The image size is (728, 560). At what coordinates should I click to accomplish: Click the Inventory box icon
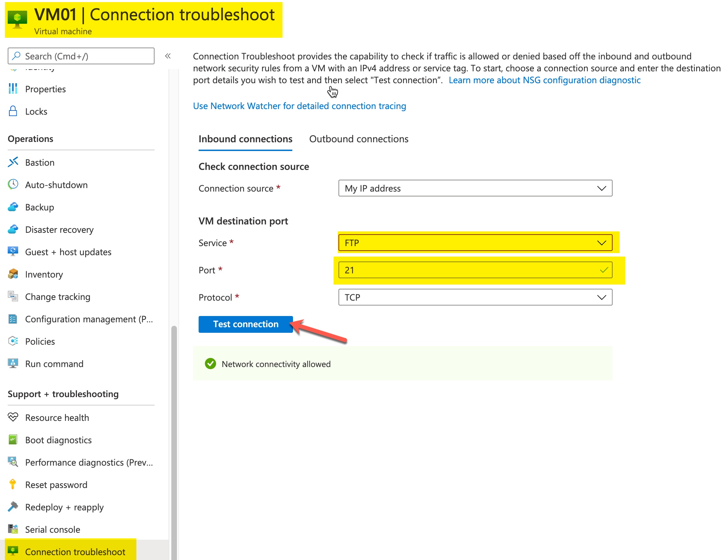pyautogui.click(x=13, y=274)
